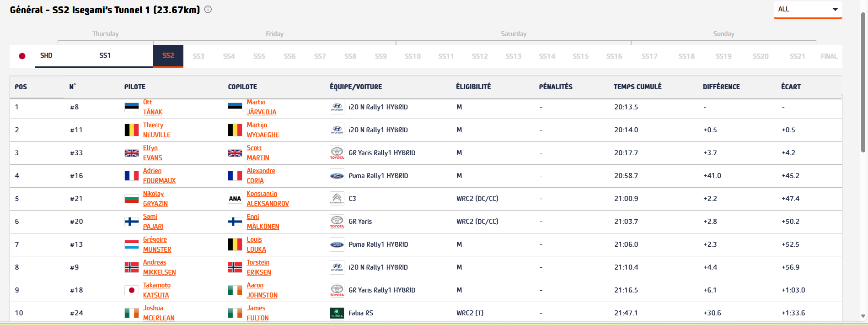Click Irish flag next to Aaron Johnston
The image size is (868, 325).
[x=235, y=290]
